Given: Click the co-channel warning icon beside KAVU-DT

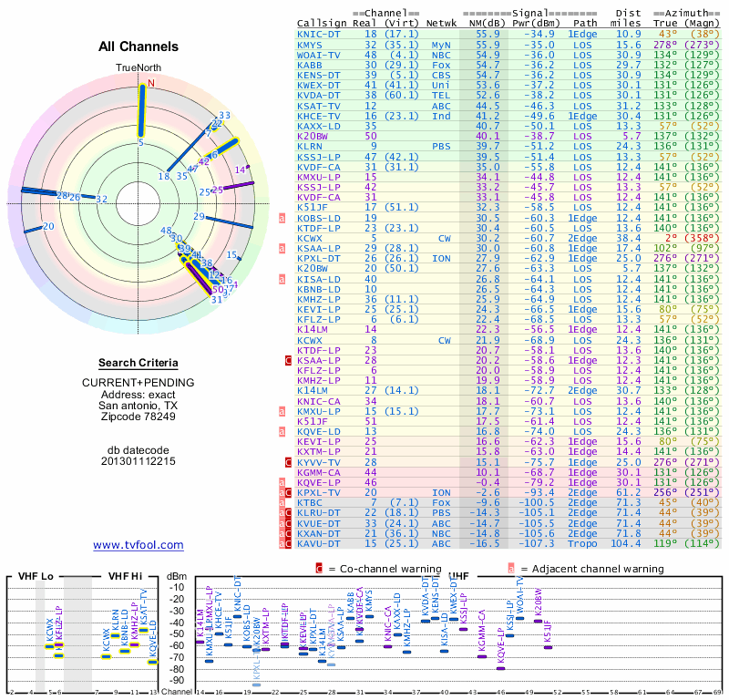Looking at the screenshot, I should click(x=288, y=543).
